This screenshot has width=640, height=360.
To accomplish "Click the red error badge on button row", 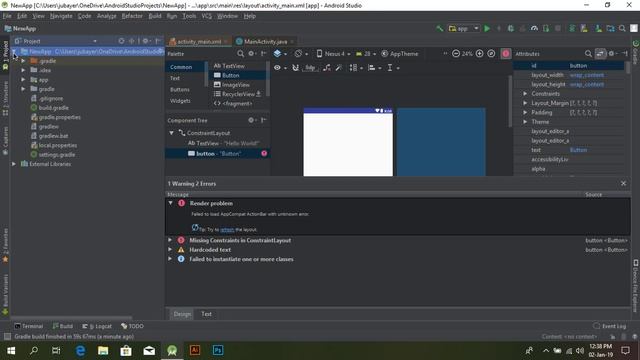I will pos(264,153).
